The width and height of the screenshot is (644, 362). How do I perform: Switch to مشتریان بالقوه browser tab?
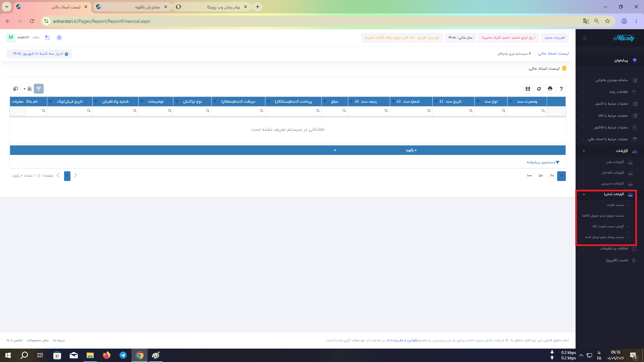131,7
